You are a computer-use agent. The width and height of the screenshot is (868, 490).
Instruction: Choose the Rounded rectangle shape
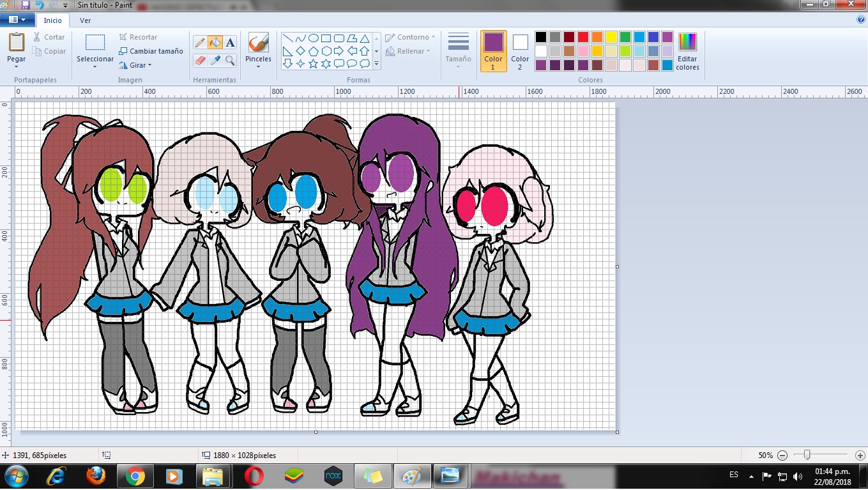(x=339, y=38)
